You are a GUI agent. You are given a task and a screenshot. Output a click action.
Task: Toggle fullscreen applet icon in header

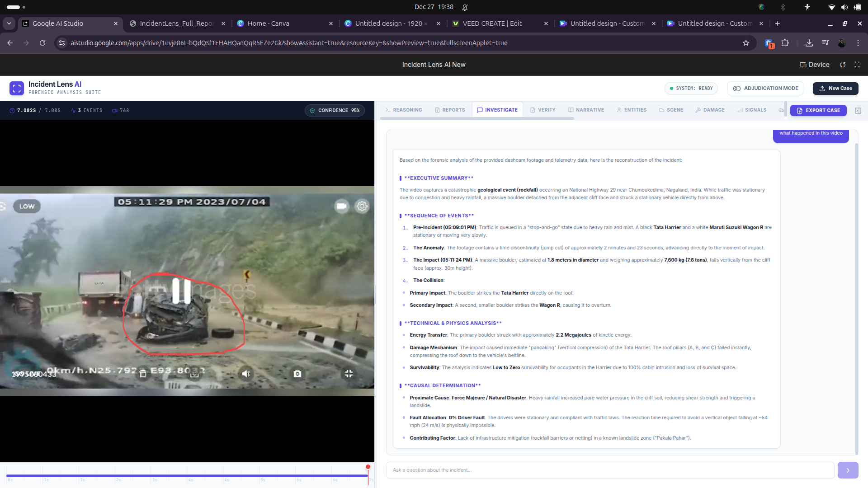857,65
